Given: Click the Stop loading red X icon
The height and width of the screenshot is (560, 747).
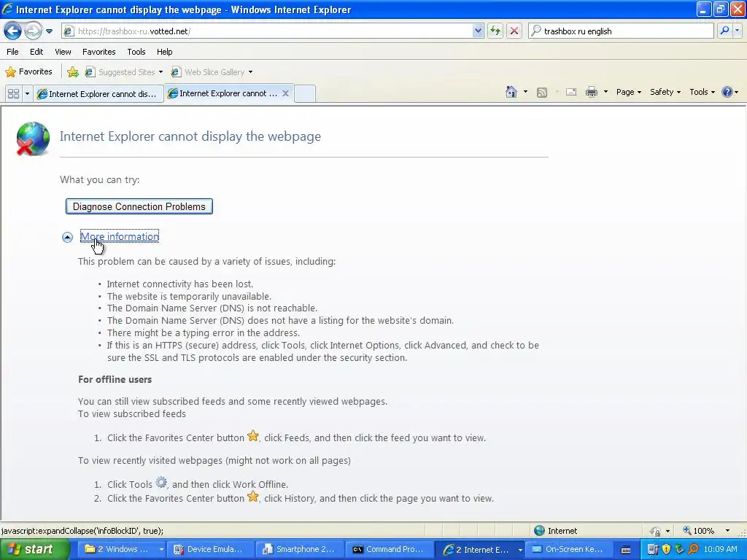Looking at the screenshot, I should point(514,31).
